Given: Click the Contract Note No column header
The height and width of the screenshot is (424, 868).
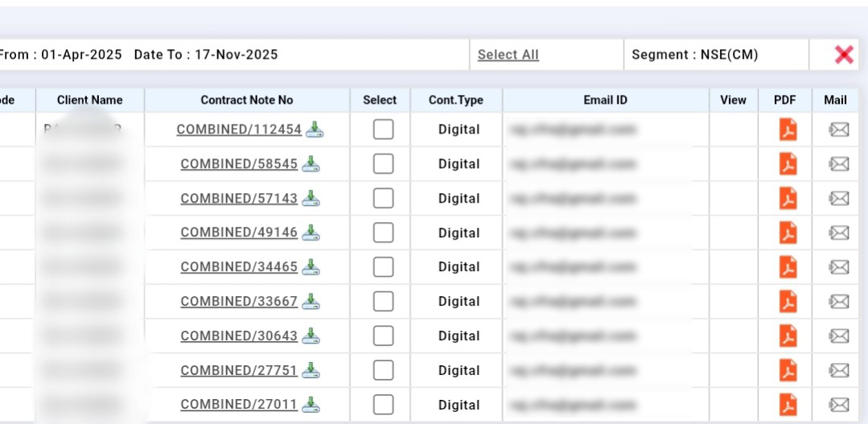Looking at the screenshot, I should pos(246,101).
